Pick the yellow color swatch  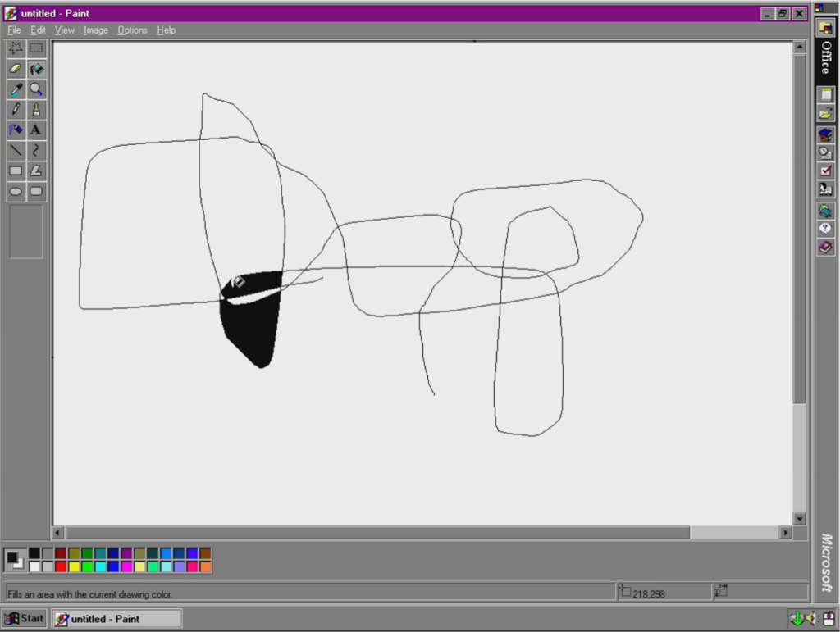click(x=74, y=566)
